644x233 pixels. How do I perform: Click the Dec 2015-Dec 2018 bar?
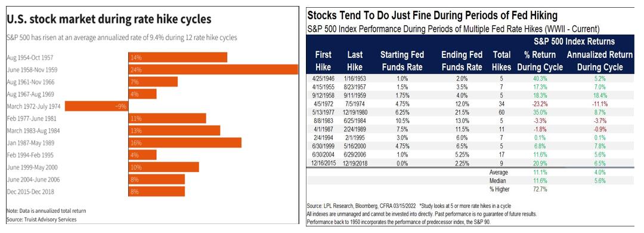156,191
